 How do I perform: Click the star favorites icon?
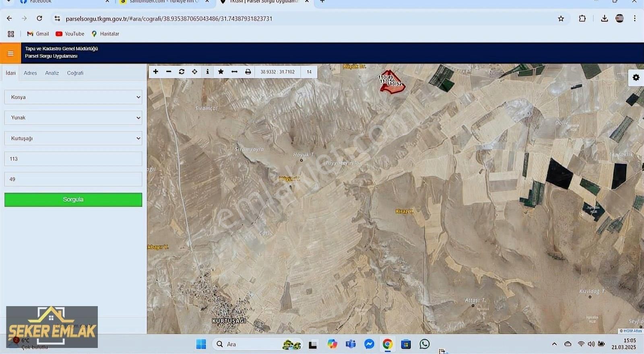pos(221,72)
